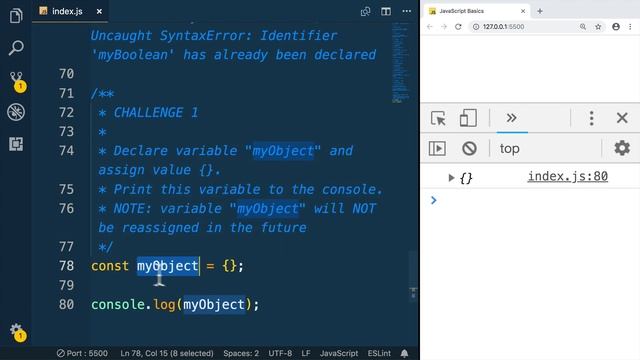Close the JavaScript Basics browser tab
640x360 pixels.
click(523, 11)
